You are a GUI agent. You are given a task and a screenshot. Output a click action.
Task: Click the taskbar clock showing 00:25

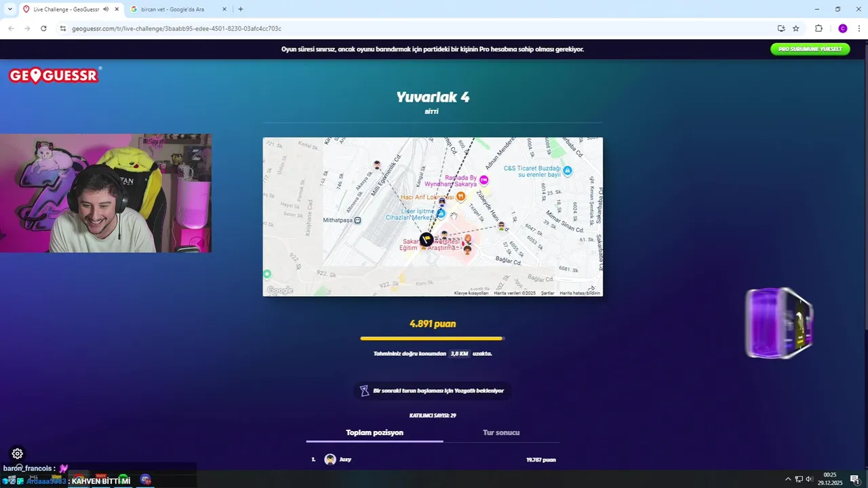(830, 479)
